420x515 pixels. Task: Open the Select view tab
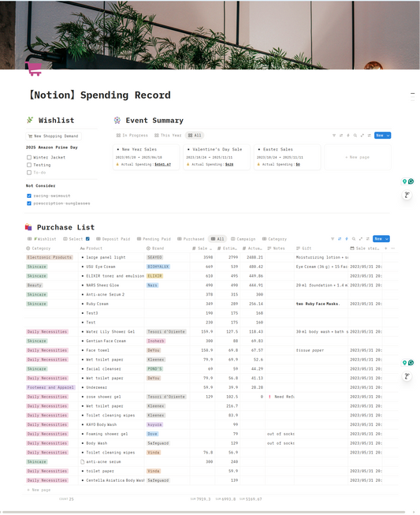(x=76, y=239)
